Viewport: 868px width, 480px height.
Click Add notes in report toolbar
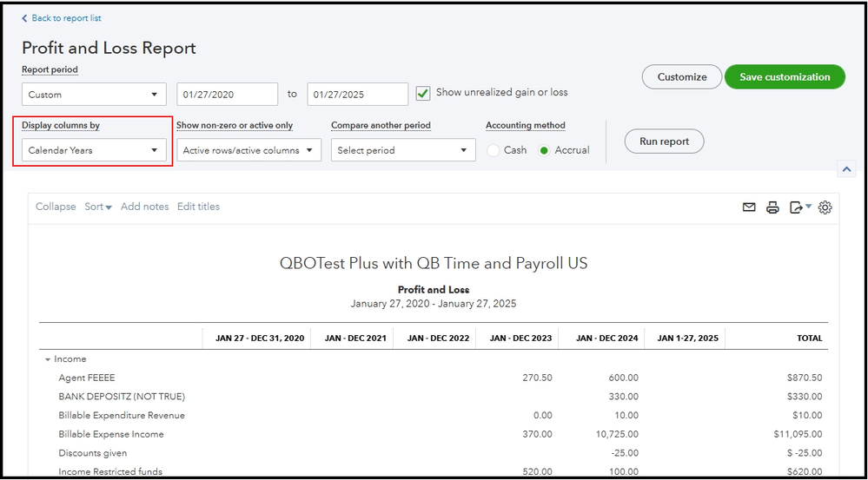tap(144, 207)
